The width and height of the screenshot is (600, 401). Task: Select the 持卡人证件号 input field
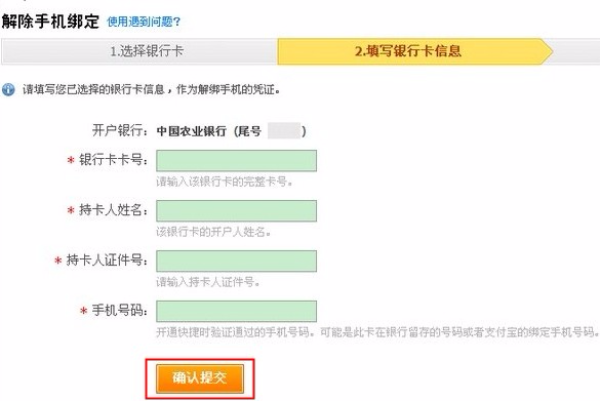click(x=236, y=261)
